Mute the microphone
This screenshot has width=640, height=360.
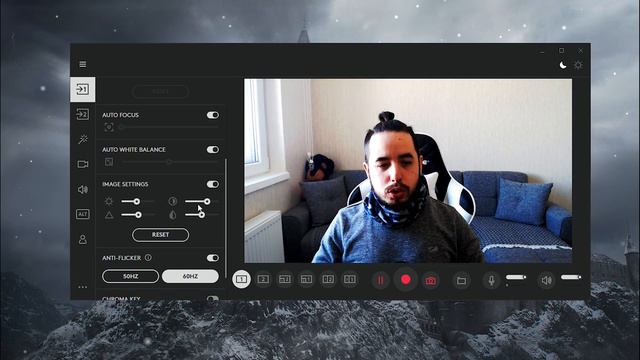[x=491, y=280]
